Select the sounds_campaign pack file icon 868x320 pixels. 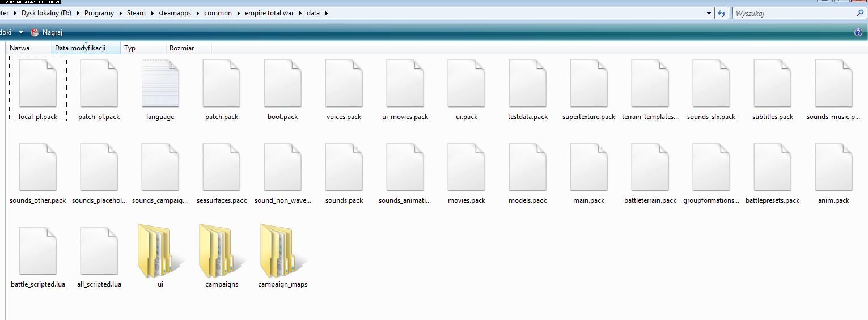[x=160, y=167]
